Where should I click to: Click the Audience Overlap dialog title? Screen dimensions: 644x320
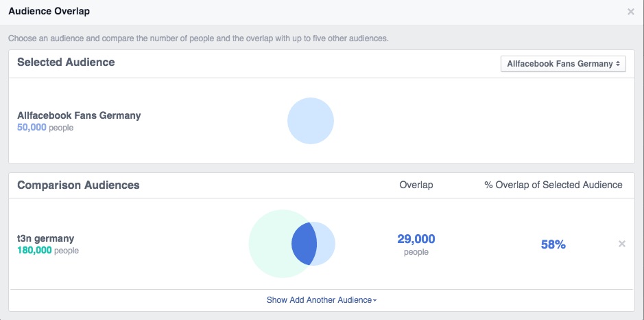[x=49, y=12]
